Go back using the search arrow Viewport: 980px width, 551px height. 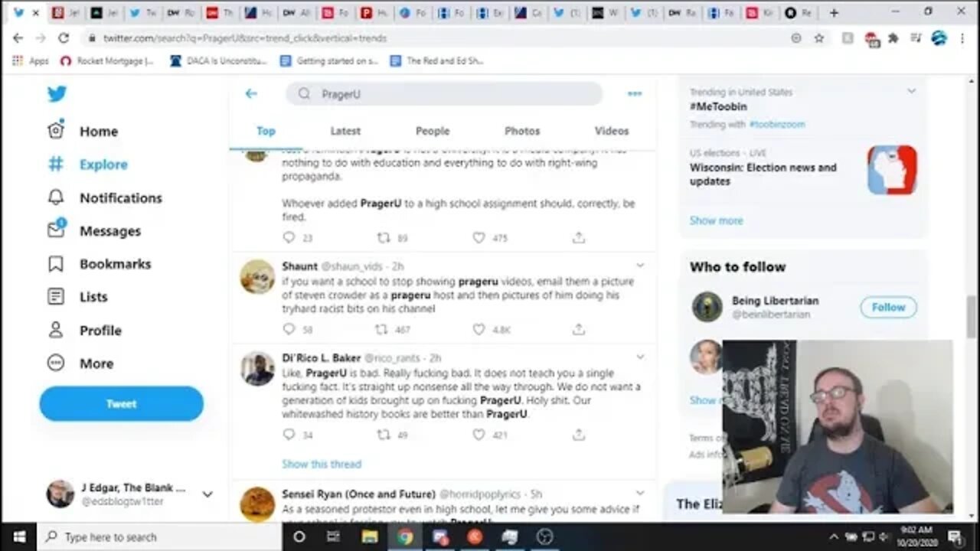(x=251, y=93)
